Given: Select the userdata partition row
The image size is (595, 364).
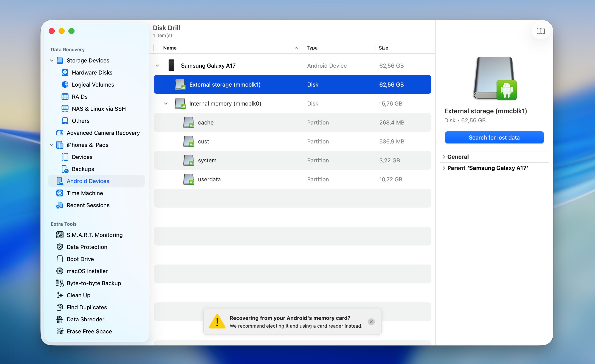Looking at the screenshot, I should click(x=209, y=179).
